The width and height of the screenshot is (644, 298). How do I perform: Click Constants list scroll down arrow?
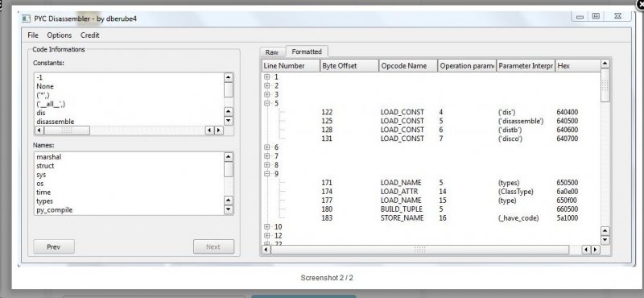229,121
